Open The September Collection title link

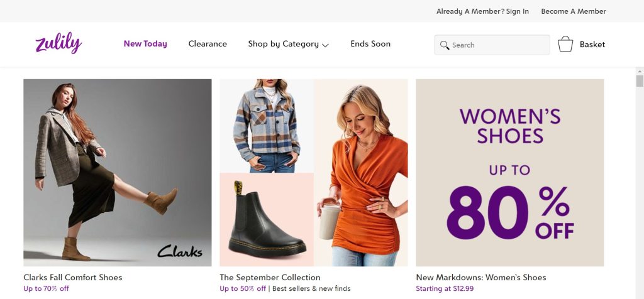pos(270,277)
